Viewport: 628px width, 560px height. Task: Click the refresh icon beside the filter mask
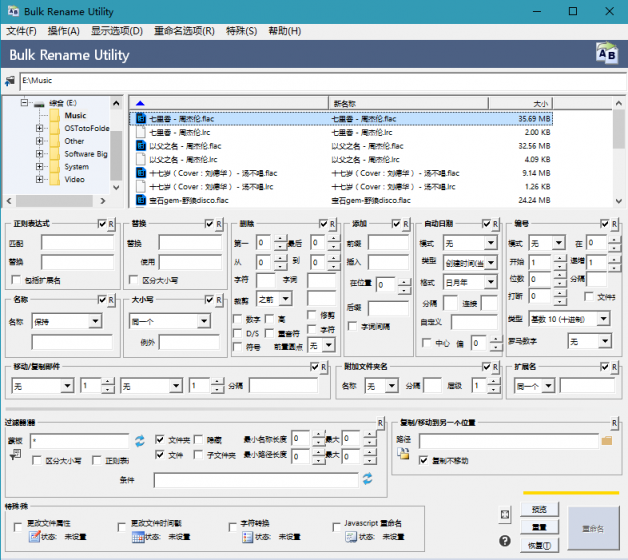pyautogui.click(x=140, y=440)
